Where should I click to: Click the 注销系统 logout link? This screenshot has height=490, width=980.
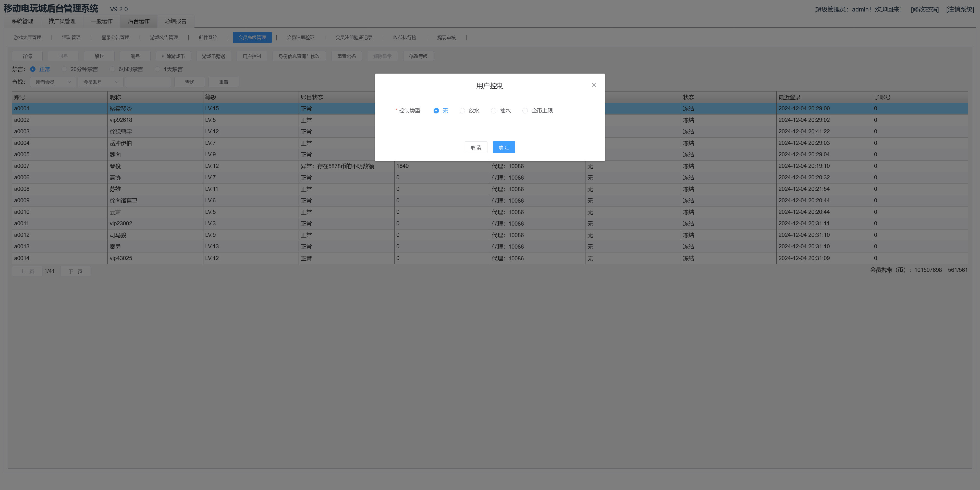point(960,9)
